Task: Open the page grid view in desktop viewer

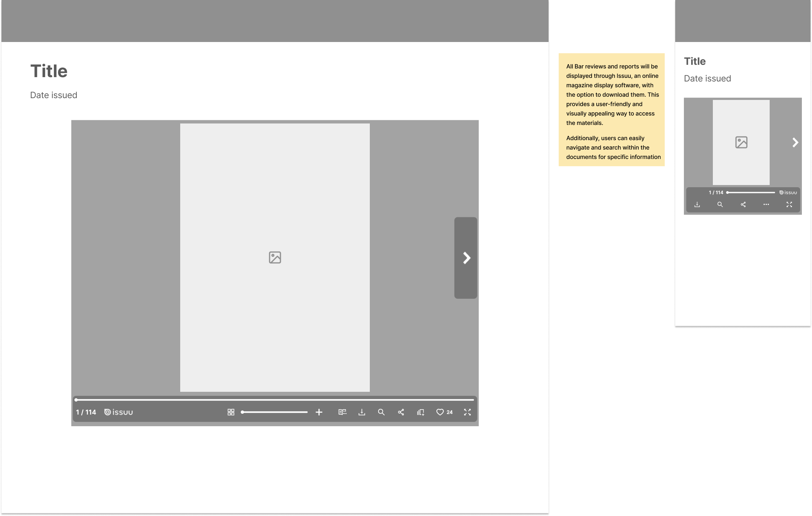Action: pyautogui.click(x=231, y=412)
